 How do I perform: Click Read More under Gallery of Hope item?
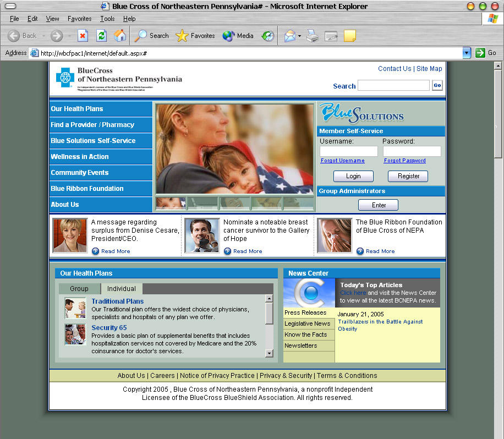point(243,251)
